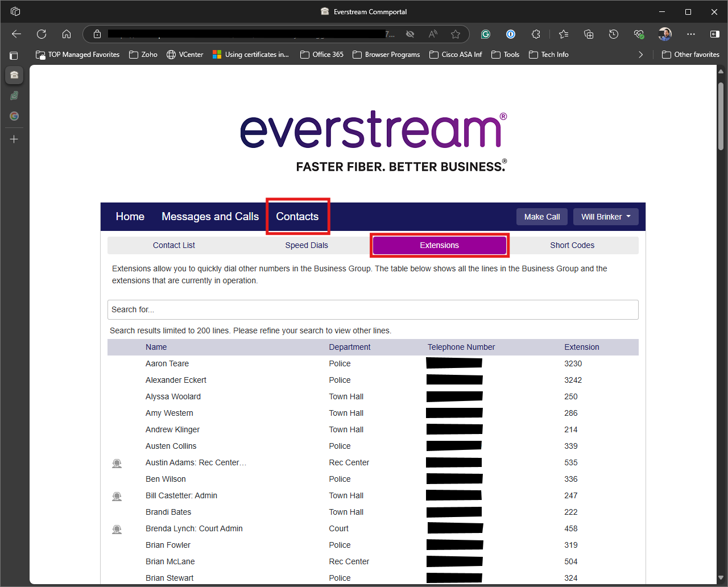Sort by Telephone Number column header
This screenshot has height=587, width=728.
[x=461, y=347]
